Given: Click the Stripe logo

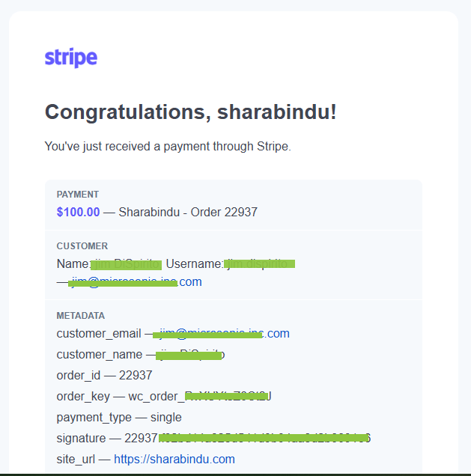Looking at the screenshot, I should tap(71, 58).
